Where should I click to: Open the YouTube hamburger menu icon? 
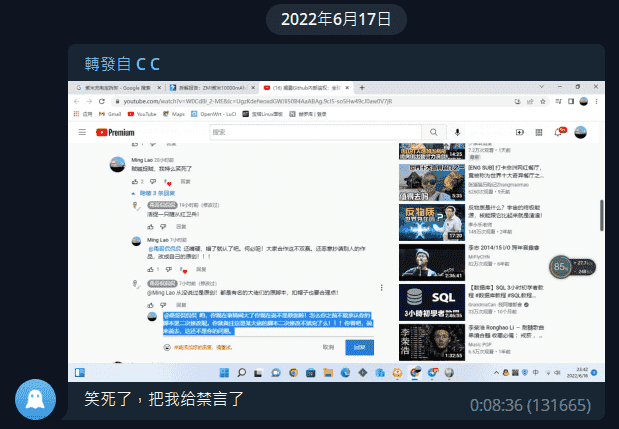tap(86, 132)
